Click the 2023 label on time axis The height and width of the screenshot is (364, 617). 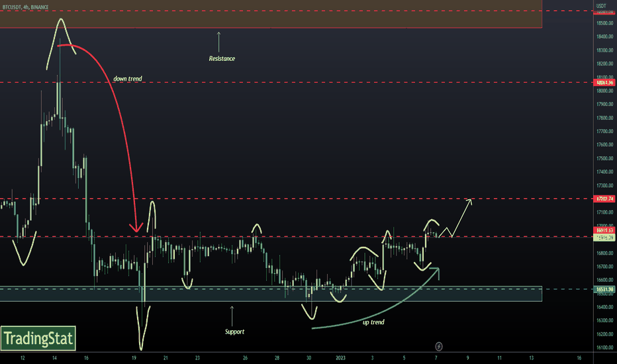click(340, 357)
